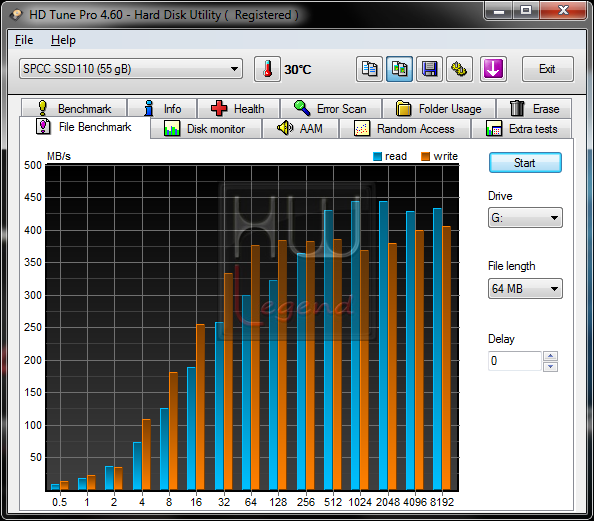Open the Benchmark tab
Viewport: 594px width, 521px height.
coord(74,108)
